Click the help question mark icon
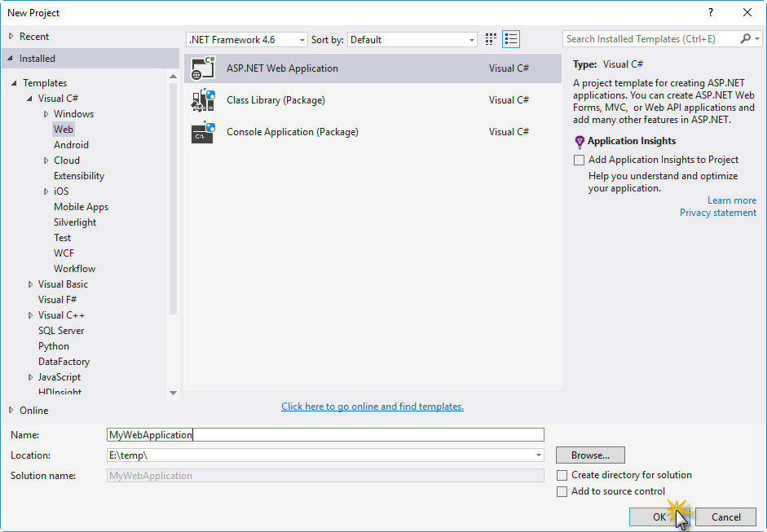Image resolution: width=767 pixels, height=532 pixels. point(711,12)
